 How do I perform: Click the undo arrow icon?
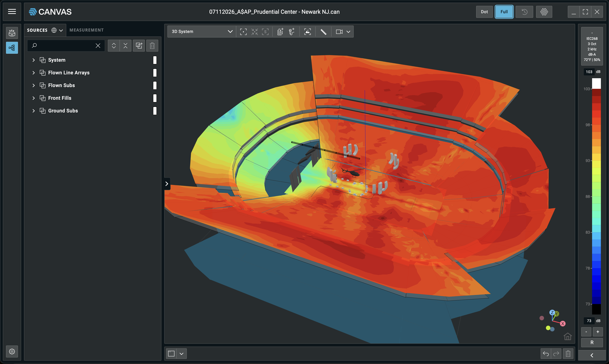point(546,354)
